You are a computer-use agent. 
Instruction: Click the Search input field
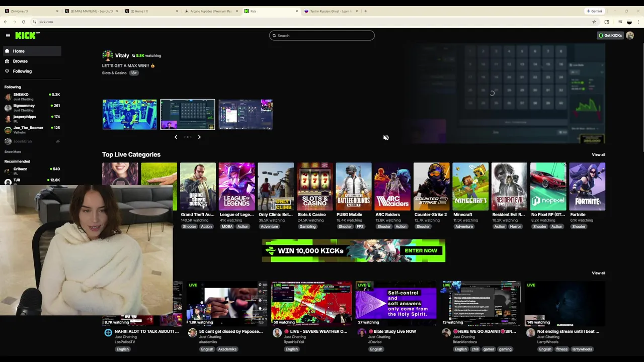point(322,35)
